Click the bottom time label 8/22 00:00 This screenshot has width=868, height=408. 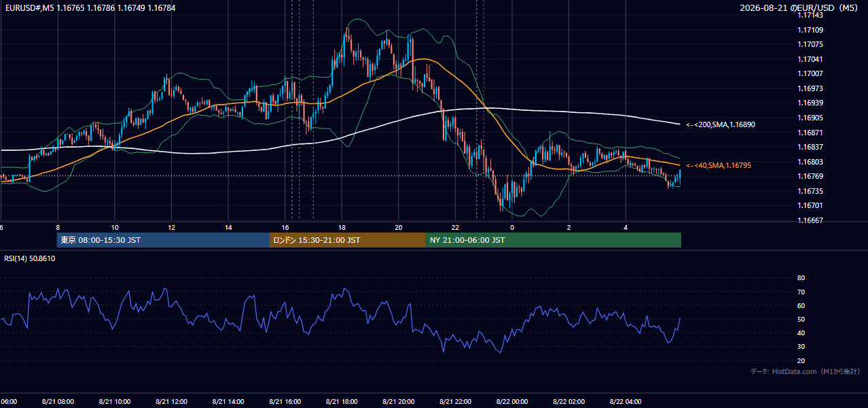click(x=512, y=402)
